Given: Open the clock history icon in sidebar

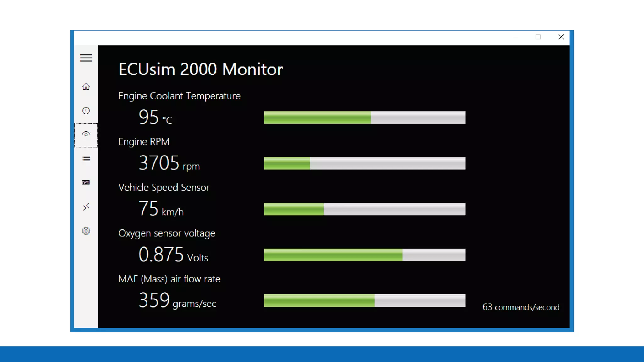Looking at the screenshot, I should [86, 111].
